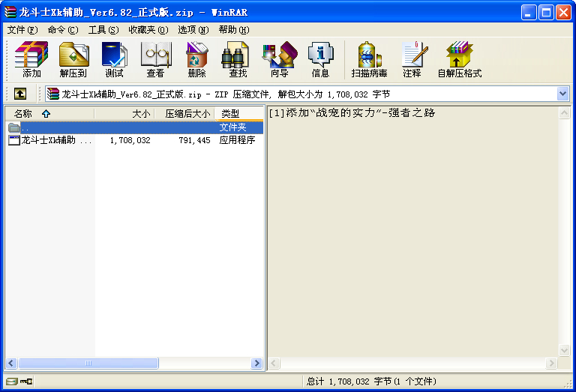Click the 791,445 compressed size cell
Screen dimensions: 576x392
pos(194,140)
